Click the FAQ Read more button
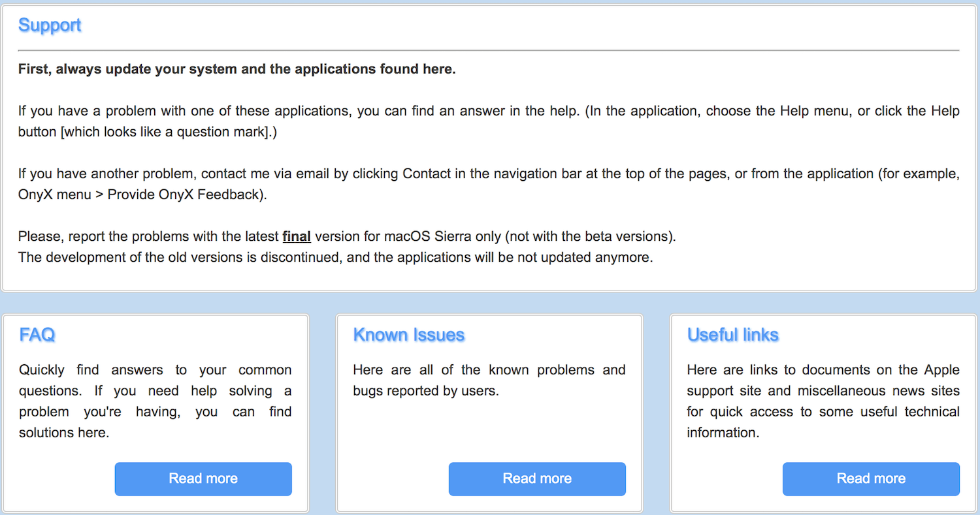This screenshot has width=980, height=515. pyautogui.click(x=203, y=478)
